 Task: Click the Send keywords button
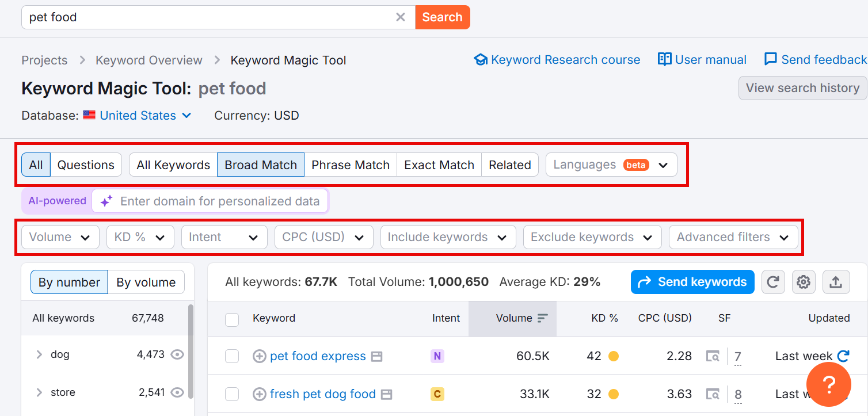pyautogui.click(x=692, y=282)
